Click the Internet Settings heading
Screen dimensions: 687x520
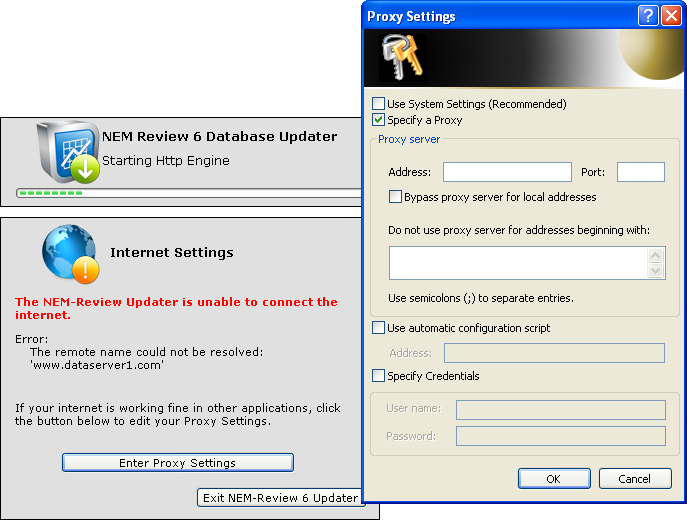[x=172, y=252]
